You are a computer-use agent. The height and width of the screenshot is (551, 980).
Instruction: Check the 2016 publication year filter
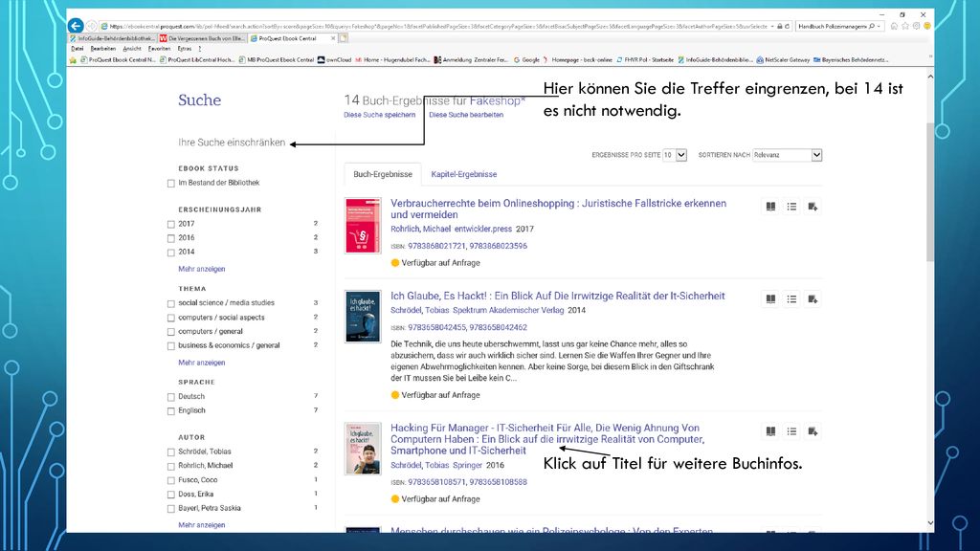pos(171,238)
